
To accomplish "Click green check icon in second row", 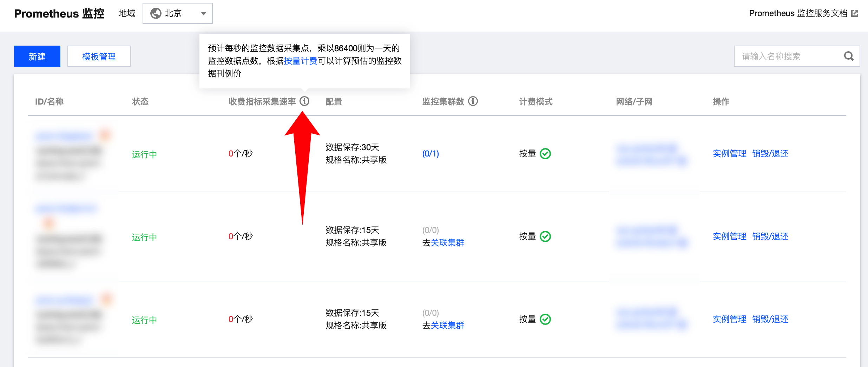I will (x=545, y=236).
